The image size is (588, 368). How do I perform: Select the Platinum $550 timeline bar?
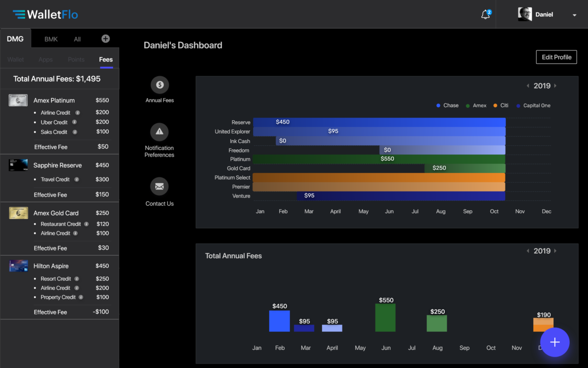click(379, 159)
